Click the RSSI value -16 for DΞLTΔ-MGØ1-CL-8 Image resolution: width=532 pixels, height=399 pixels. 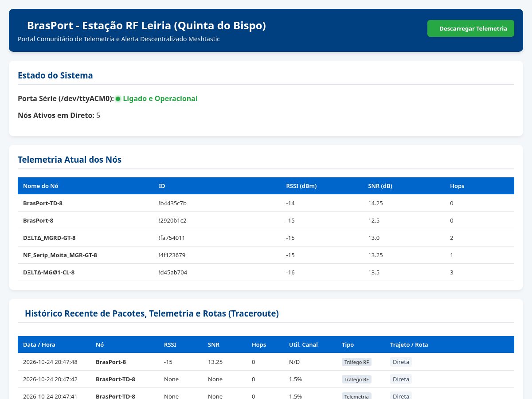pos(290,272)
